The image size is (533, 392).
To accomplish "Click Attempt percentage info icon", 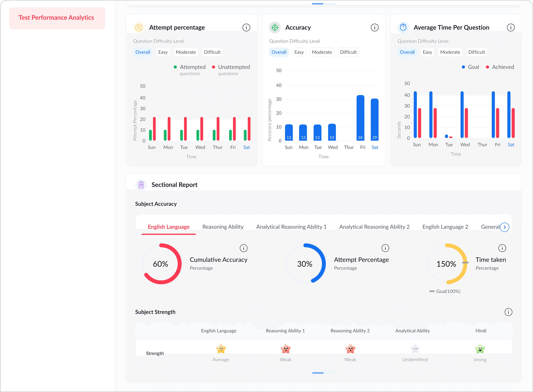I will point(246,27).
